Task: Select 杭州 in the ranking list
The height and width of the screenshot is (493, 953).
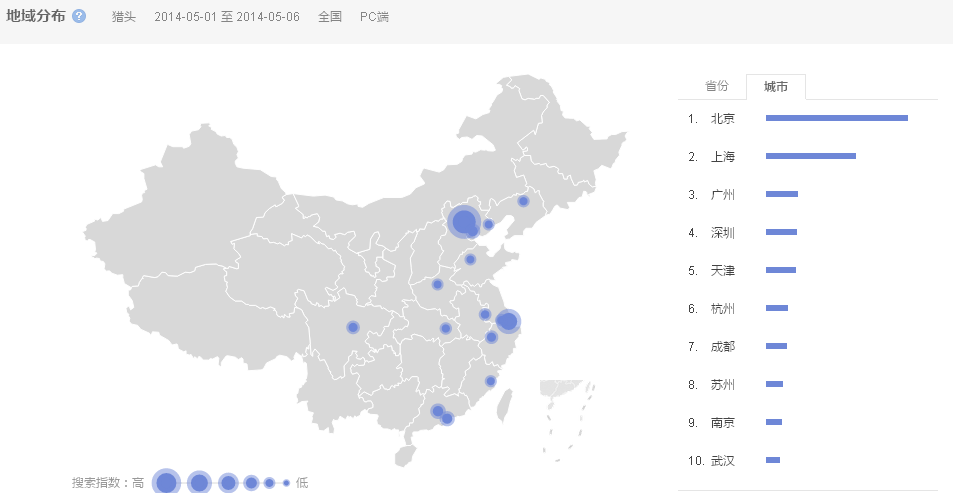Action: [x=722, y=309]
